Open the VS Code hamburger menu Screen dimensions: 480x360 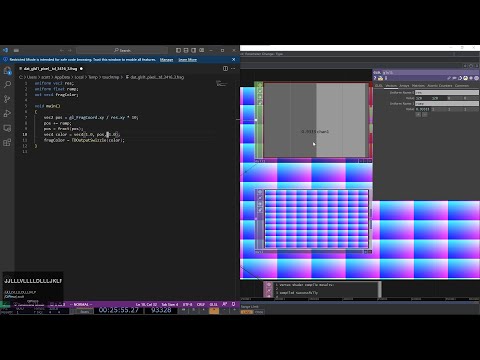pos(16,50)
